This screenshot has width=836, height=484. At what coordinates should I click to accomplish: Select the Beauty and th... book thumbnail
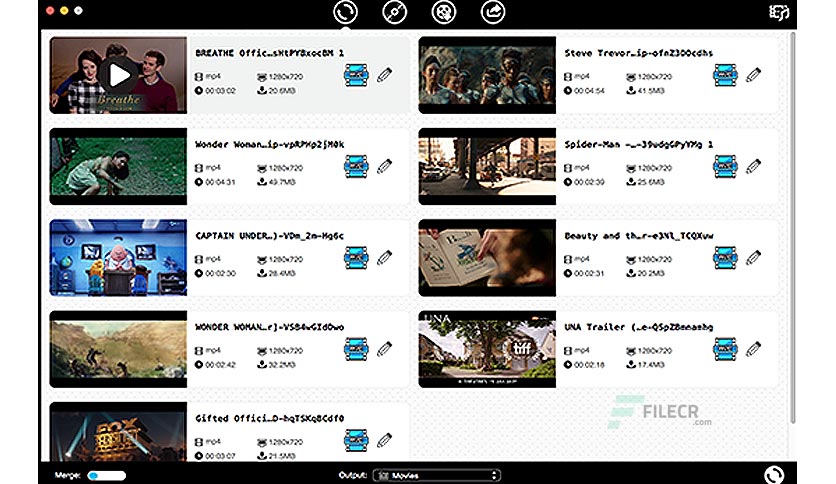click(x=487, y=258)
